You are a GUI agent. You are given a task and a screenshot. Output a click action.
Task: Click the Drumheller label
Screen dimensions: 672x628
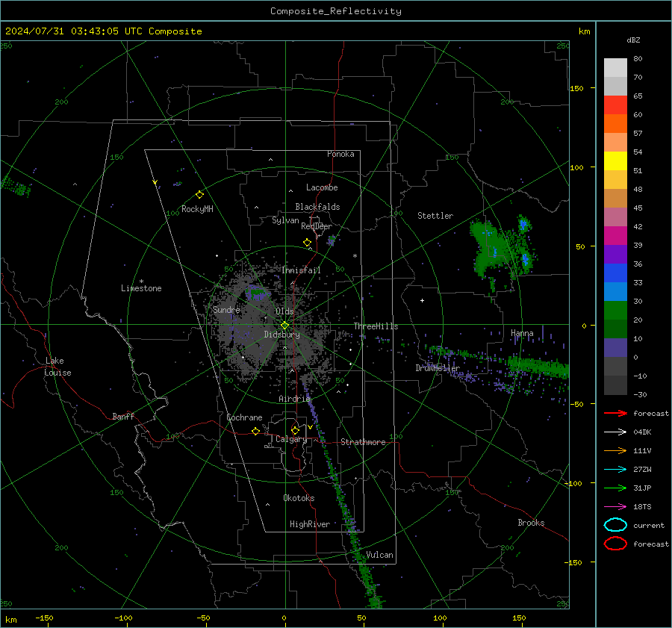[438, 368]
